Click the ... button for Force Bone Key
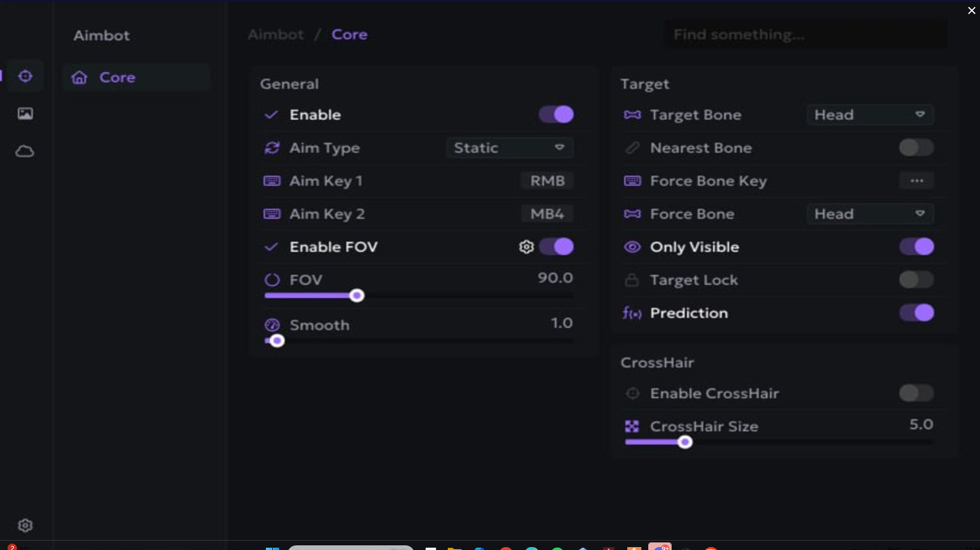This screenshot has height=550, width=980. (x=915, y=181)
